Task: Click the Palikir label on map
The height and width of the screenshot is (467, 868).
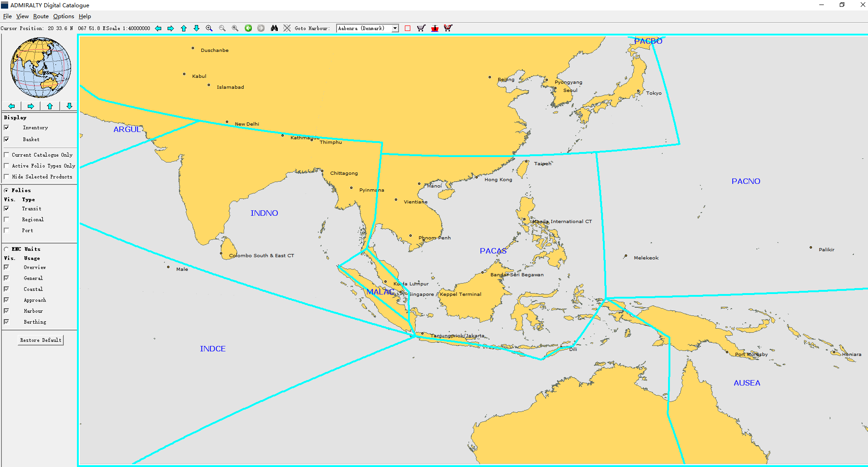Action: pos(827,250)
